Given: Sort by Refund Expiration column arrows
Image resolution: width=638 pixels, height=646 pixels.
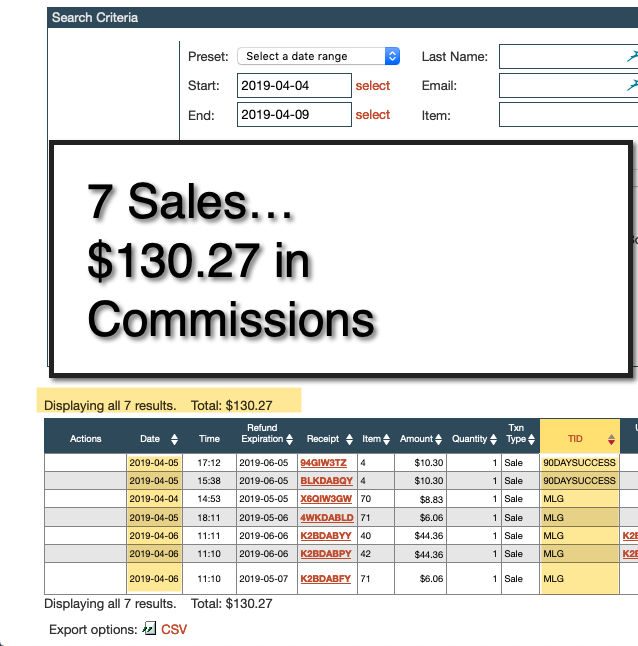Looking at the screenshot, I should tap(289, 439).
